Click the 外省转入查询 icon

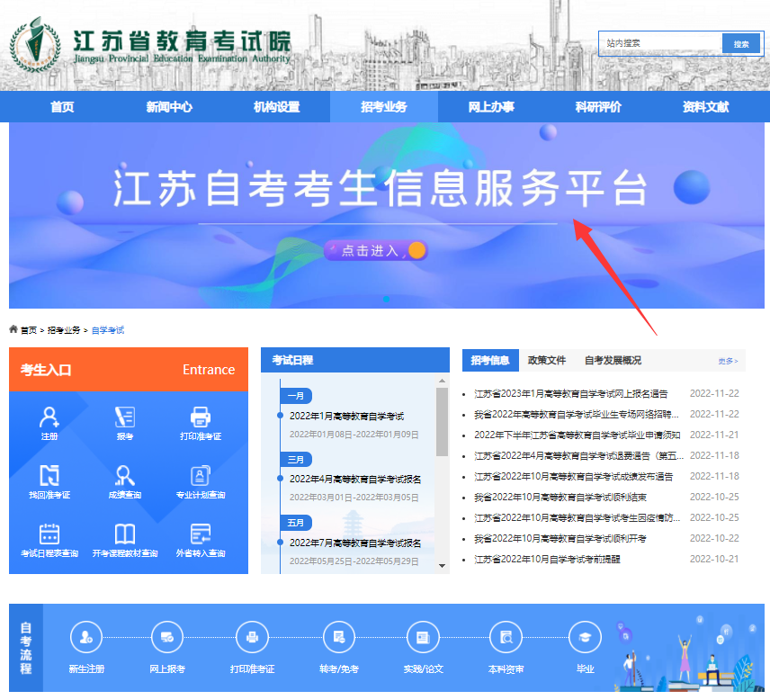pos(201,534)
